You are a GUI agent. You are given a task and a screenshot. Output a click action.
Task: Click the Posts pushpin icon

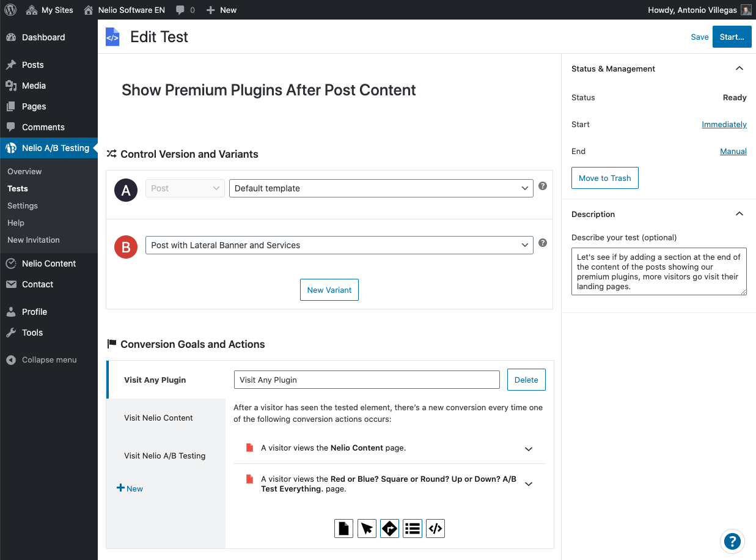pyautogui.click(x=11, y=65)
